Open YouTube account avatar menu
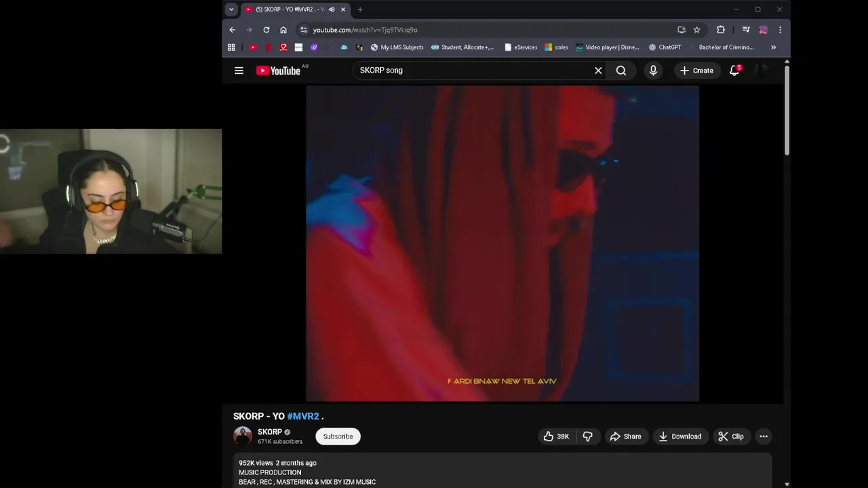 (x=763, y=70)
